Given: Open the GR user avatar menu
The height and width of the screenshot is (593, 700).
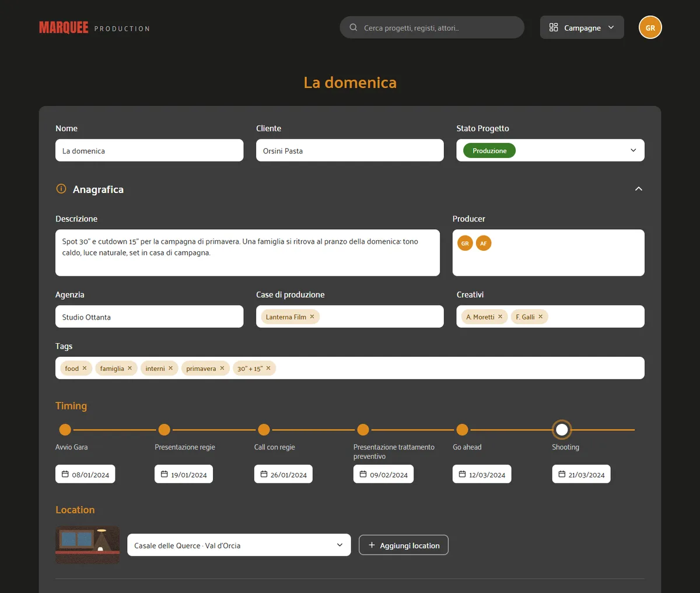Looking at the screenshot, I should [x=650, y=27].
